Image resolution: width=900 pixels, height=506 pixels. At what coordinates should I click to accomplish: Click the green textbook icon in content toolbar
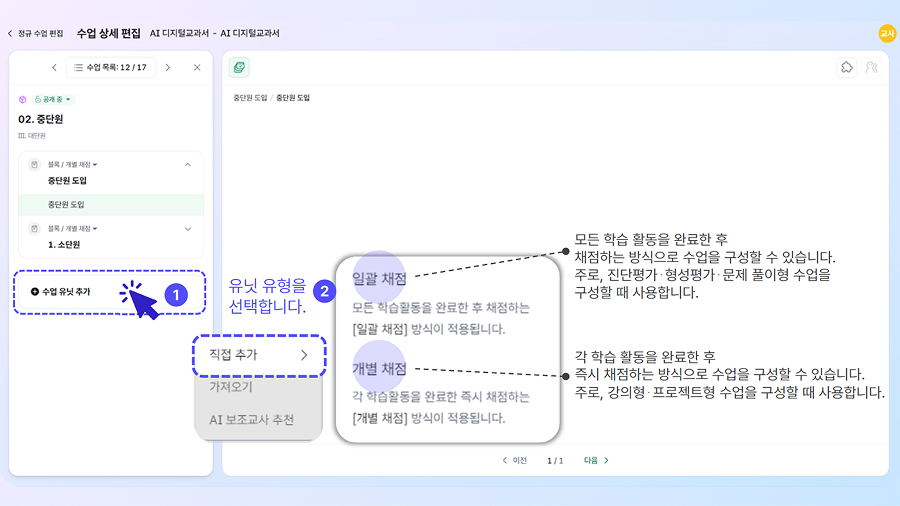(239, 67)
